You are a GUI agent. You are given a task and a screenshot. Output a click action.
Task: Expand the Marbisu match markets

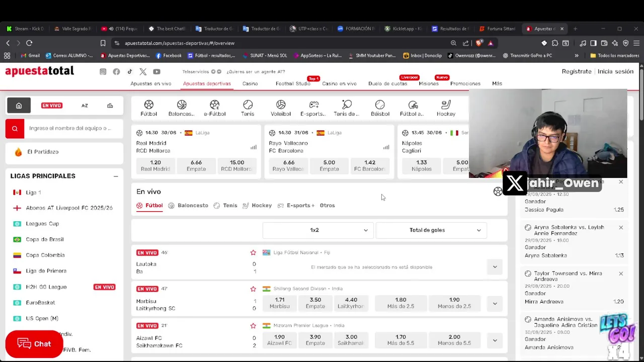point(495,304)
